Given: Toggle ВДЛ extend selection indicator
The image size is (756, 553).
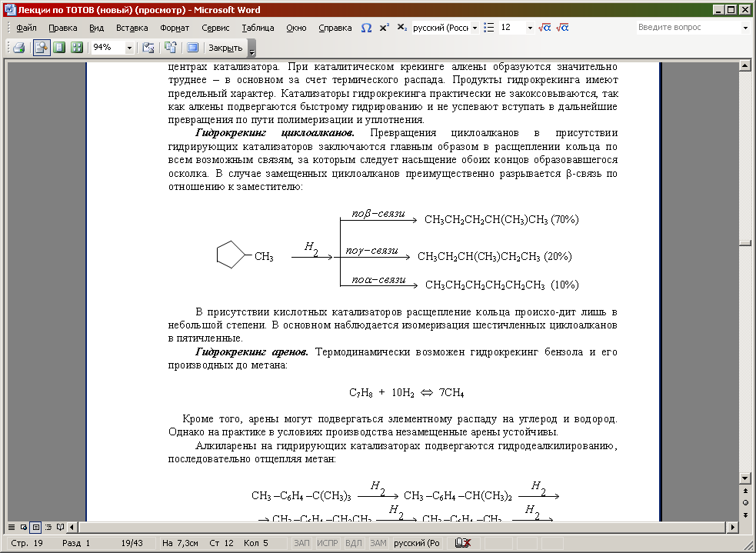Looking at the screenshot, I should pyautogui.click(x=354, y=543).
